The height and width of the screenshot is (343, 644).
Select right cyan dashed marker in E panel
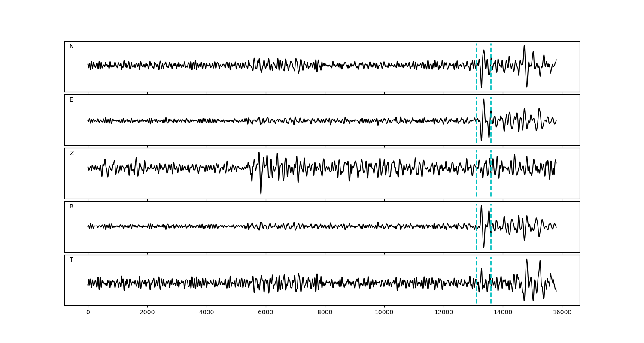pyautogui.click(x=491, y=129)
